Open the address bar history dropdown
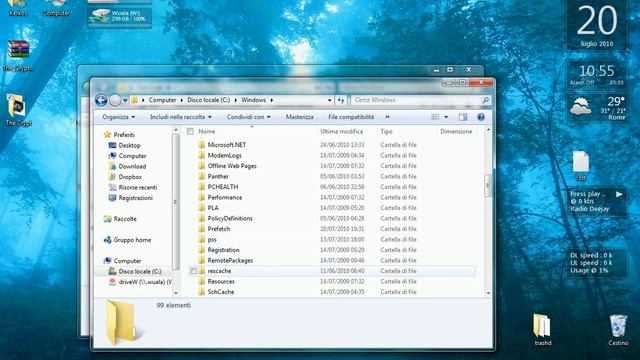640x360 pixels. tap(329, 100)
